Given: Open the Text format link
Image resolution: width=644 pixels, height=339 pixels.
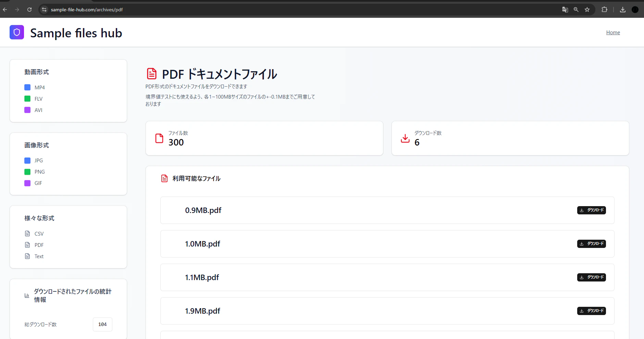Looking at the screenshot, I should pos(39,256).
